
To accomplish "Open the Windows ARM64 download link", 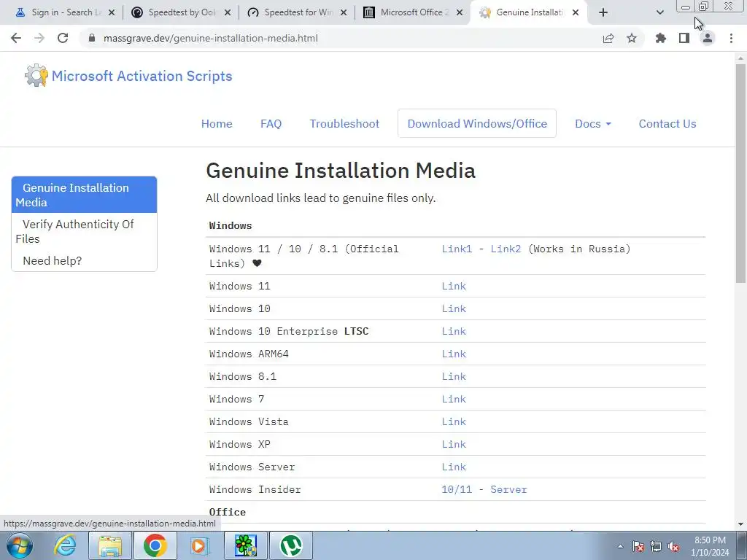I will point(454,354).
